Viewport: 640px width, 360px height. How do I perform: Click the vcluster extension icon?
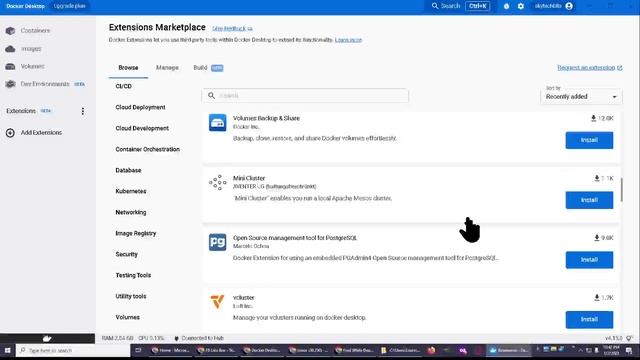pos(218,302)
